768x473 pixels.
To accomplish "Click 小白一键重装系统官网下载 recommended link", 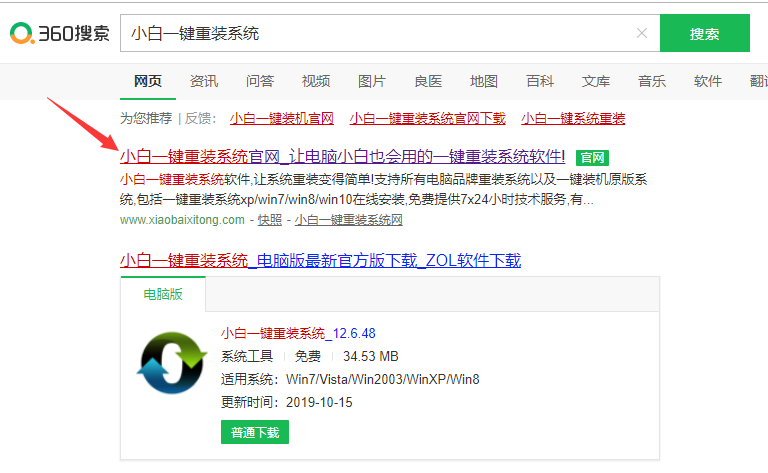I will [x=427, y=118].
